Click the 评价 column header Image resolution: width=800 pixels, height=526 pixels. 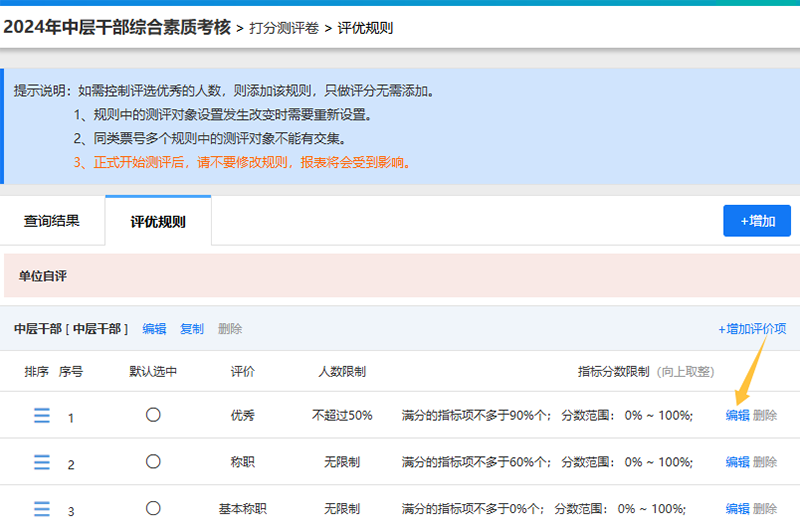pyautogui.click(x=242, y=371)
